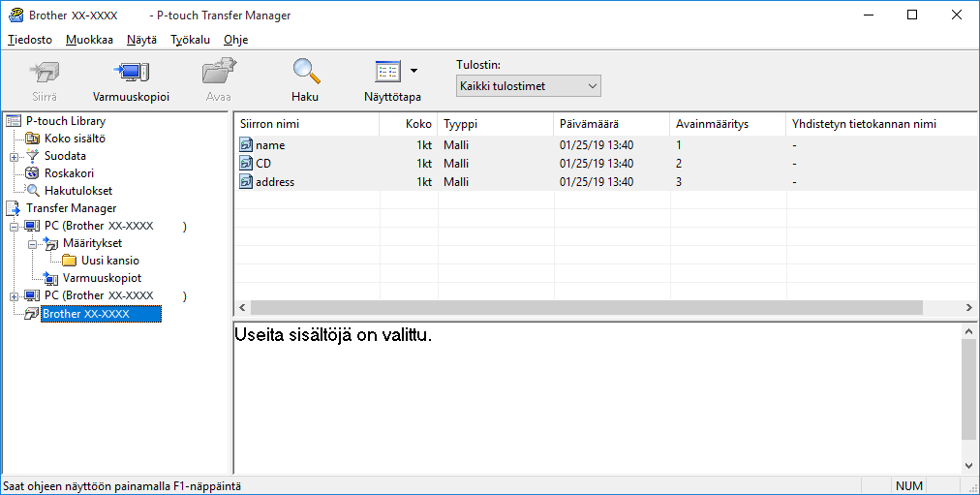Click the Näyttötapa view icon
Viewport: 980px width, 495px height.
[387, 72]
